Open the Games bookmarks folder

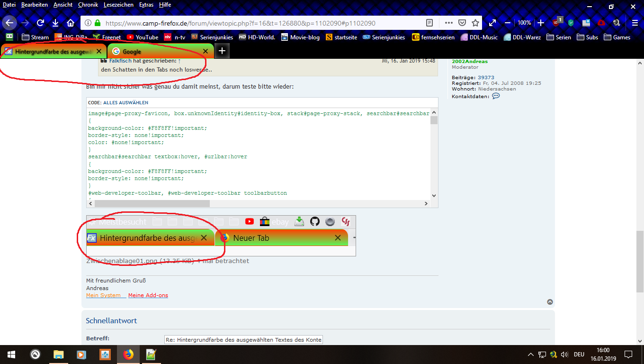pyautogui.click(x=617, y=37)
